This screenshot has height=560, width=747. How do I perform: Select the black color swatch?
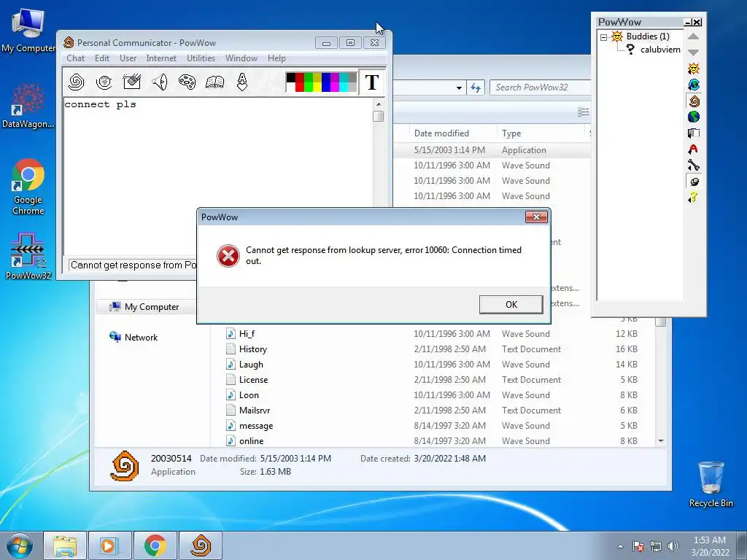coord(290,77)
